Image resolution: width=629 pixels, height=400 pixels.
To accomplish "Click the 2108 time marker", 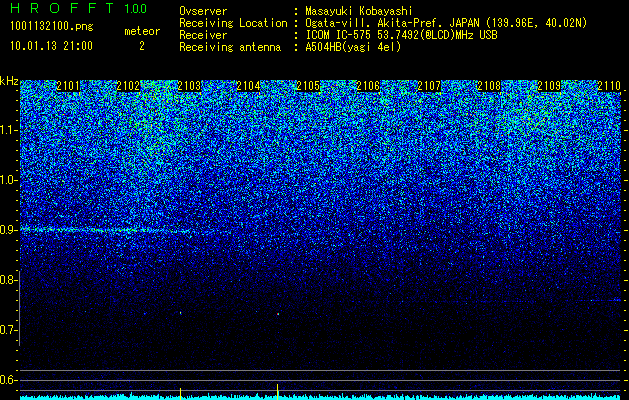I will point(489,85).
